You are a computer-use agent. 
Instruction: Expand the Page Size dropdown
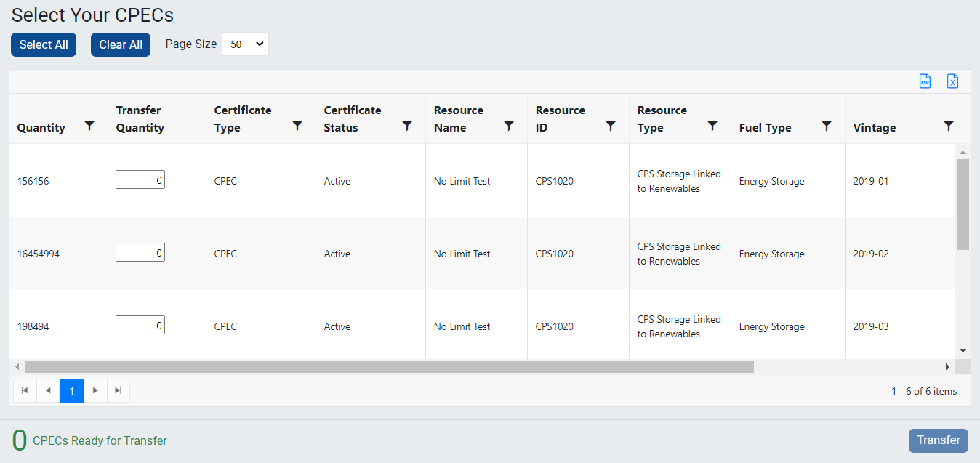[245, 44]
